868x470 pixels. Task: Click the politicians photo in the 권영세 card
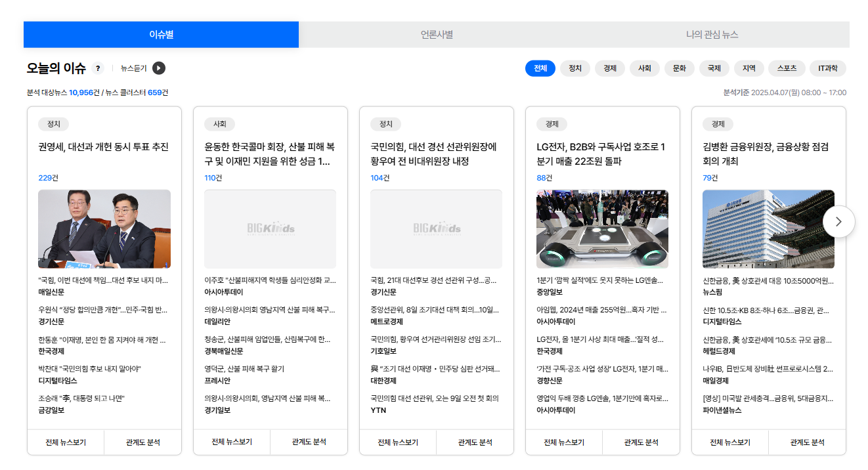click(104, 229)
